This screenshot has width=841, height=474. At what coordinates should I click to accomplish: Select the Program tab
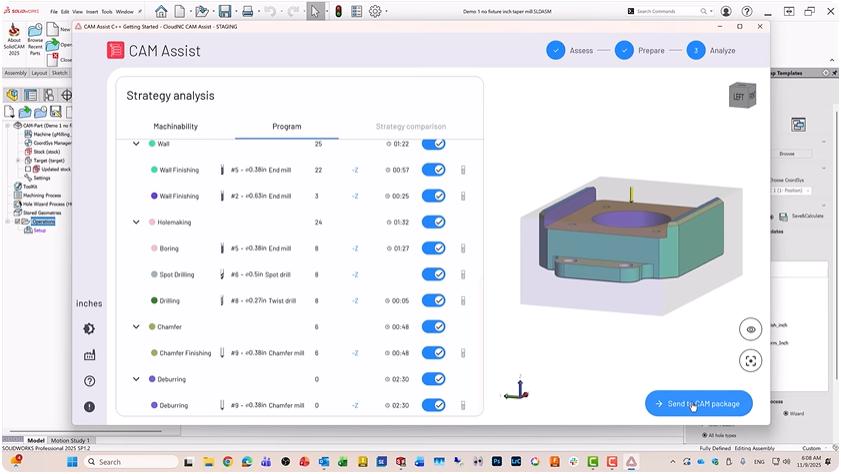[x=286, y=127]
